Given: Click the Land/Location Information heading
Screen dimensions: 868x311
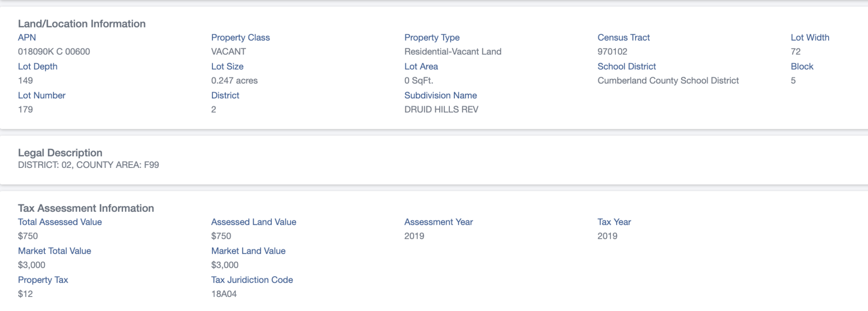Looking at the screenshot, I should click(x=82, y=23).
